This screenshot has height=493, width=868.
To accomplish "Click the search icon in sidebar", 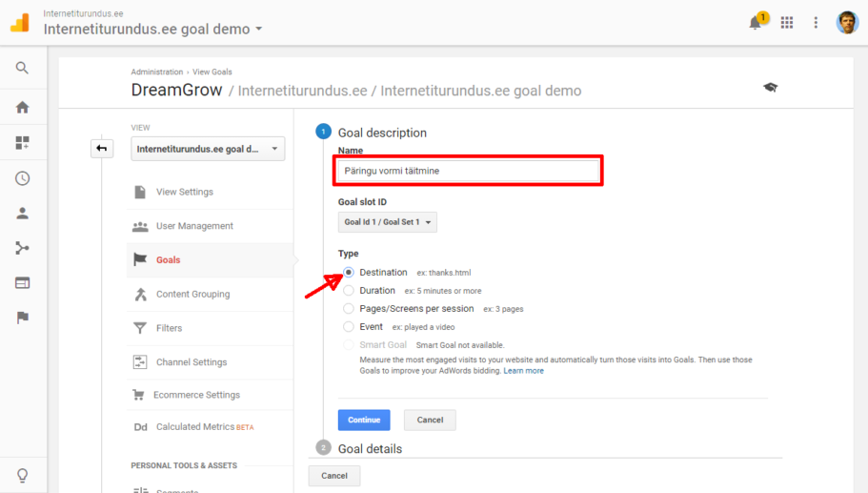I will [x=22, y=68].
